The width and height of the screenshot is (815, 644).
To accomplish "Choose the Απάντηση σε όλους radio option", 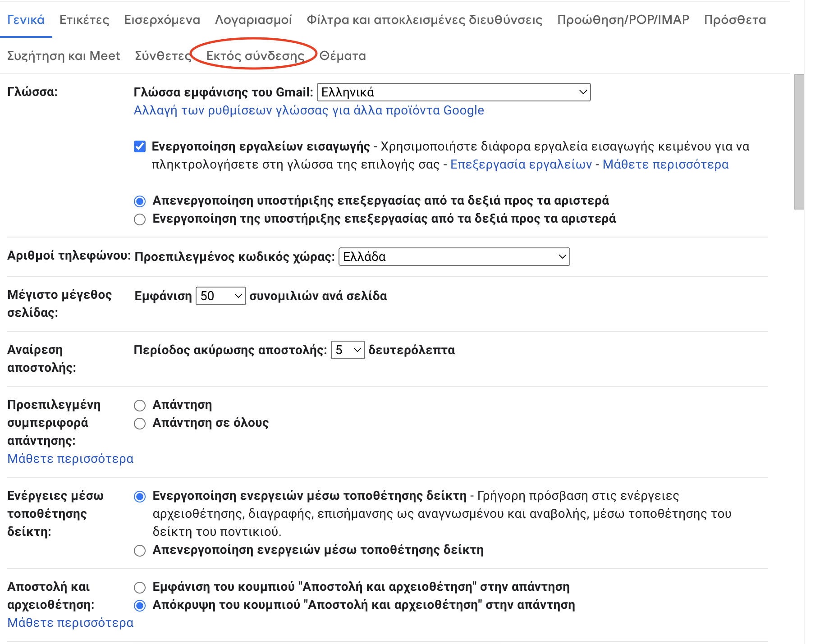I will point(140,423).
